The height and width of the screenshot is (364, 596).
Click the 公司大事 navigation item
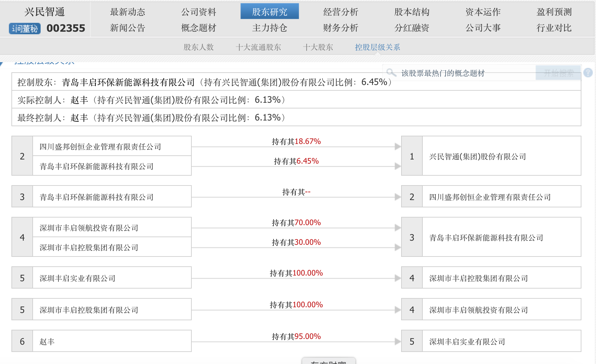coord(483,28)
